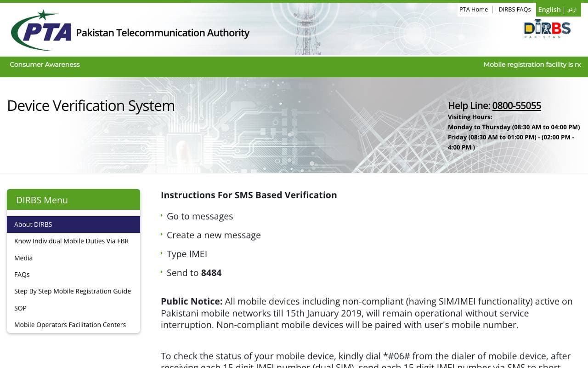Click the scrolling mobile registration notice
The image size is (588, 368).
(532, 64)
